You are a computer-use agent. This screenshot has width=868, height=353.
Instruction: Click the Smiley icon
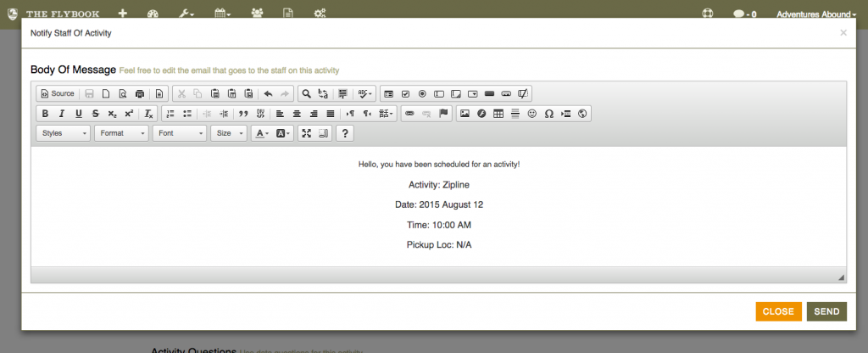click(532, 114)
